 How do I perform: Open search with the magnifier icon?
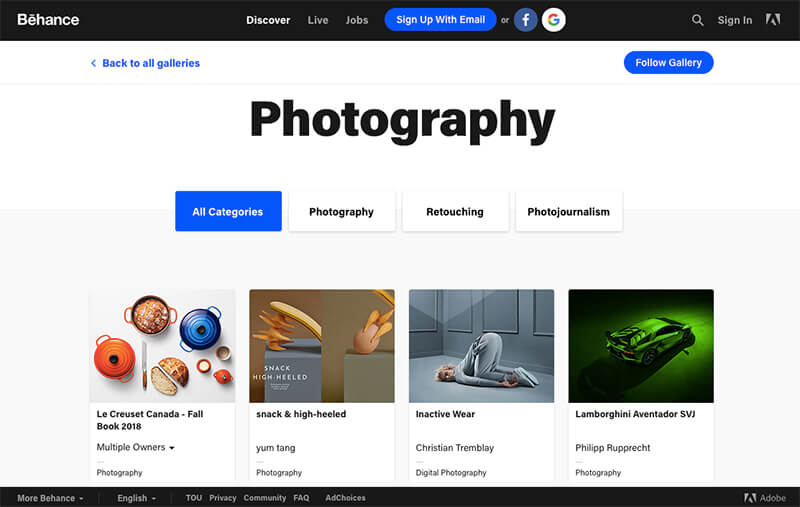pos(697,20)
